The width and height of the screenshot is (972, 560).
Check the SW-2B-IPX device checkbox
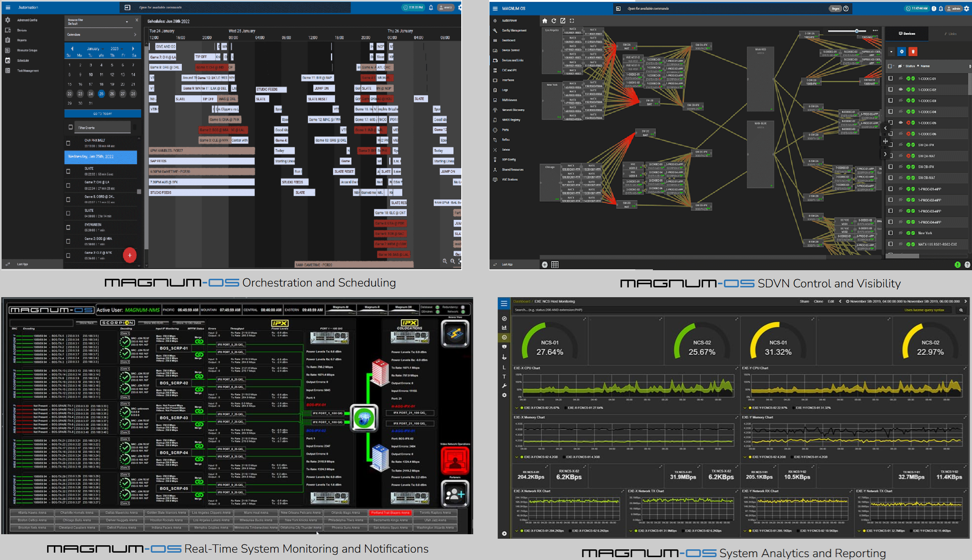coord(890,167)
